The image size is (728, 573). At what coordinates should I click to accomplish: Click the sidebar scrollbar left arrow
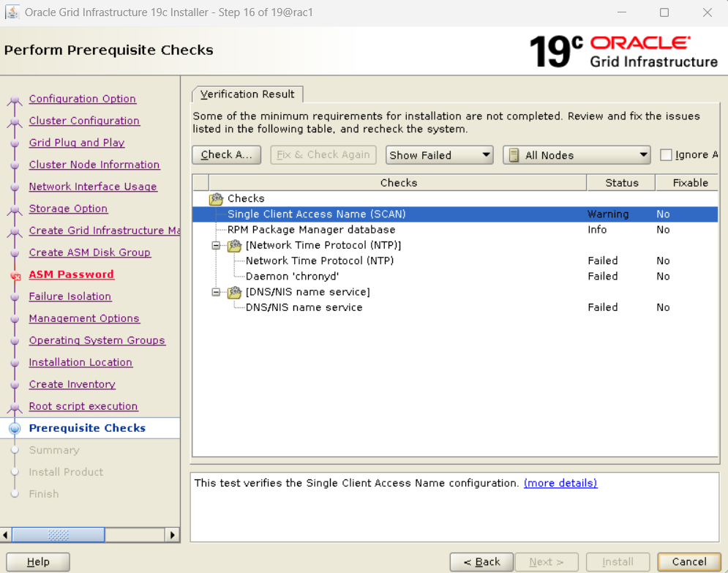pos(6,535)
